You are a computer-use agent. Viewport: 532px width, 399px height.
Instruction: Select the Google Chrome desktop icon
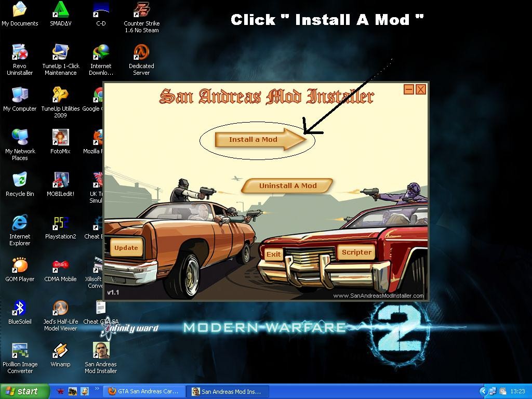point(93,99)
